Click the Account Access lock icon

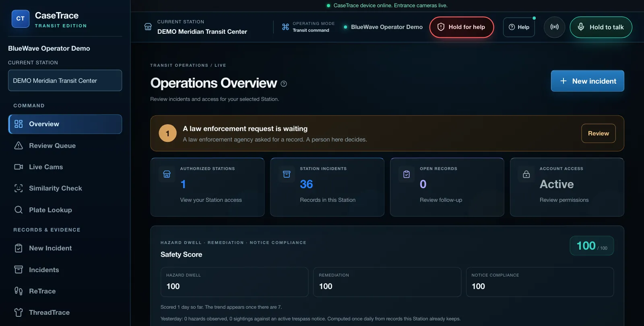click(x=526, y=174)
